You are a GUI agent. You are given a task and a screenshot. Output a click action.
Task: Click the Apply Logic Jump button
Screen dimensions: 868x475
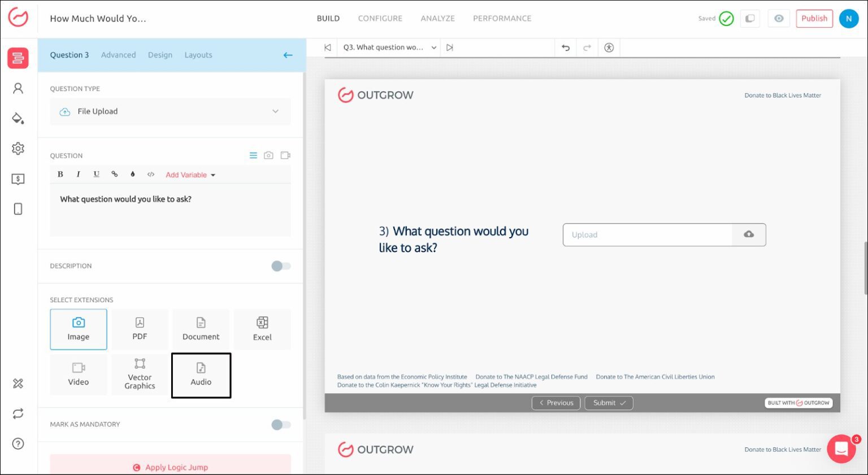(x=170, y=467)
